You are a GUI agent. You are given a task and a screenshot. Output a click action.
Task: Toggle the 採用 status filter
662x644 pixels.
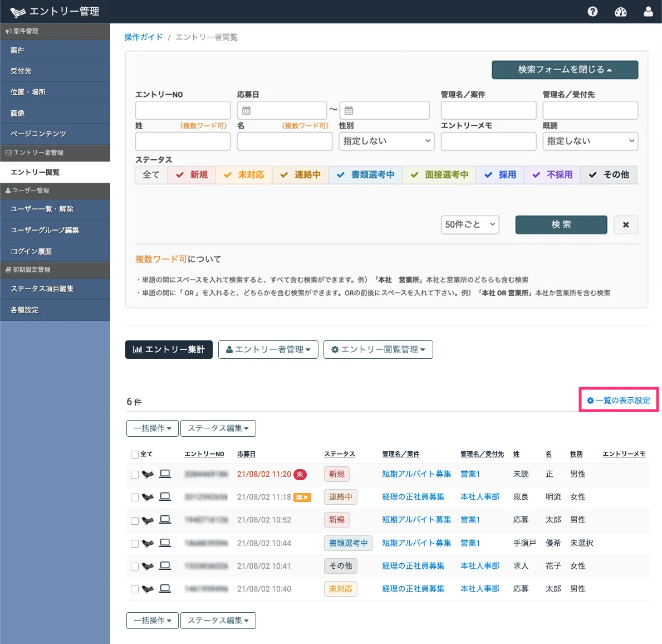pos(501,175)
